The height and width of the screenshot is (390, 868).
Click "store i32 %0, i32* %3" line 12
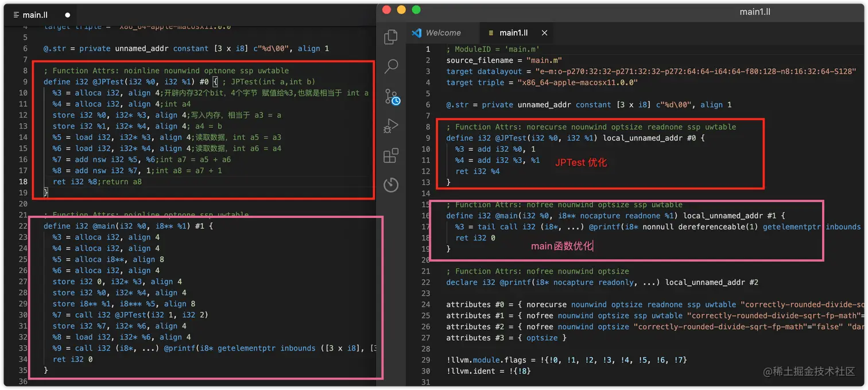[x=166, y=115]
